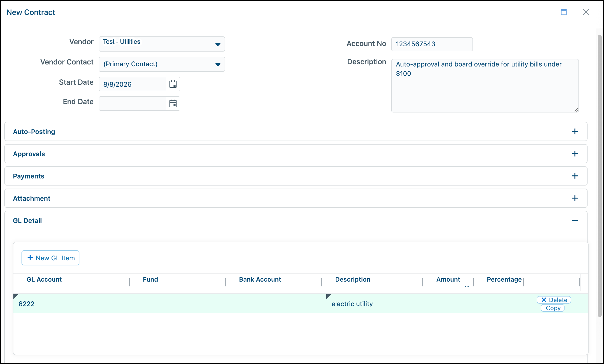Expand the Attachment section plus icon

[575, 198]
